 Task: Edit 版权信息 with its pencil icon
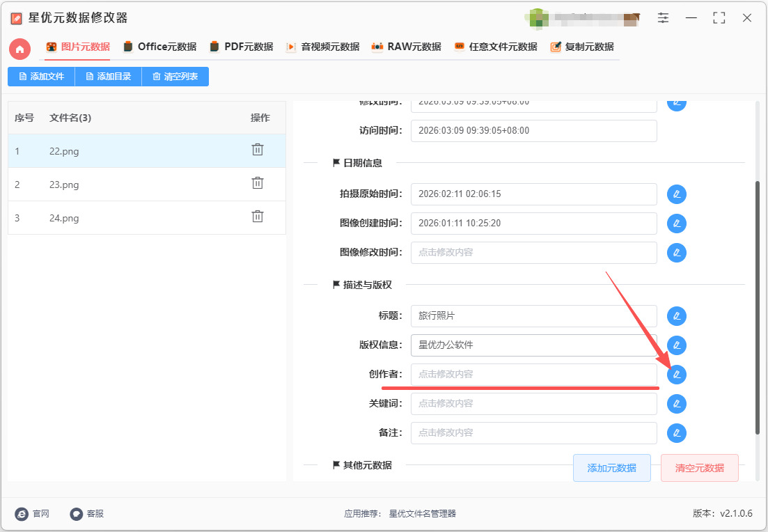pyautogui.click(x=676, y=345)
